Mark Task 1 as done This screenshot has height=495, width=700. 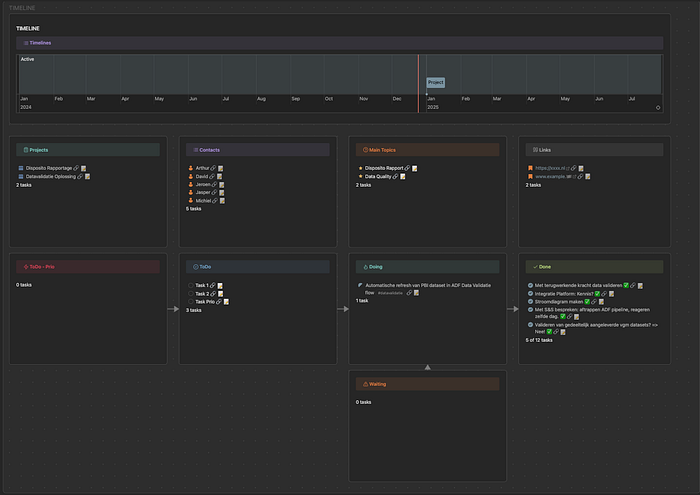191,285
